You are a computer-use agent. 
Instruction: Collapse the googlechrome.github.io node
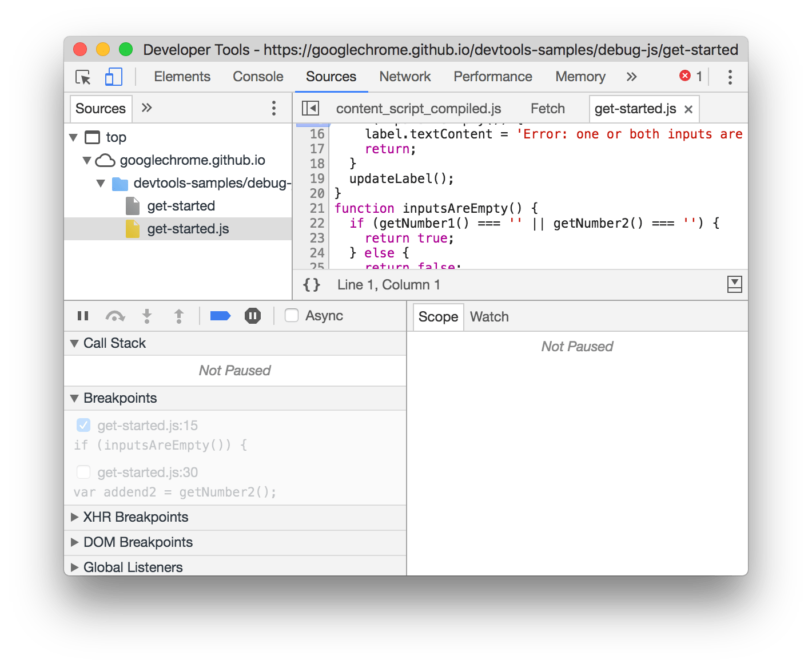click(x=87, y=160)
